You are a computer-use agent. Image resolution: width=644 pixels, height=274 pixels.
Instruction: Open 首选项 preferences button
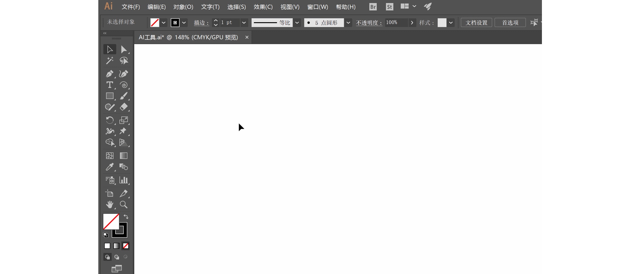[510, 23]
